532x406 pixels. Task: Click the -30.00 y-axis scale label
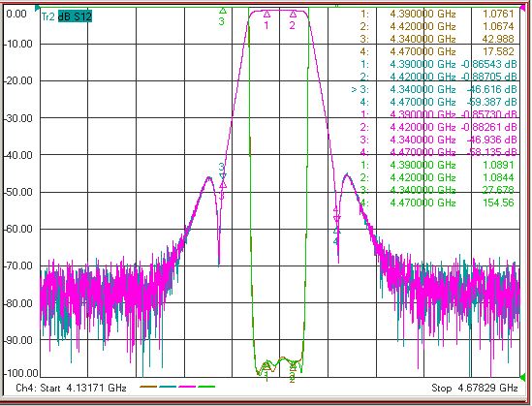pyautogui.click(x=18, y=118)
